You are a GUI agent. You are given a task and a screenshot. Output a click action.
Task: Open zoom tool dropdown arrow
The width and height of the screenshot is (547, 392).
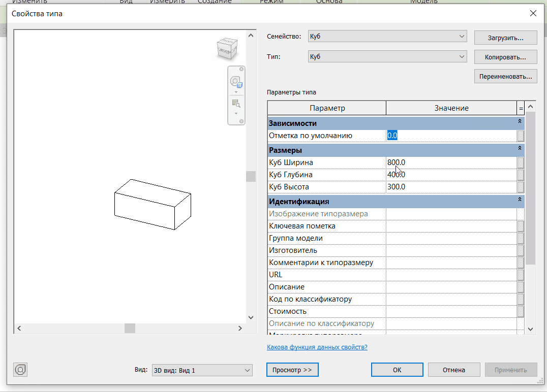236,114
